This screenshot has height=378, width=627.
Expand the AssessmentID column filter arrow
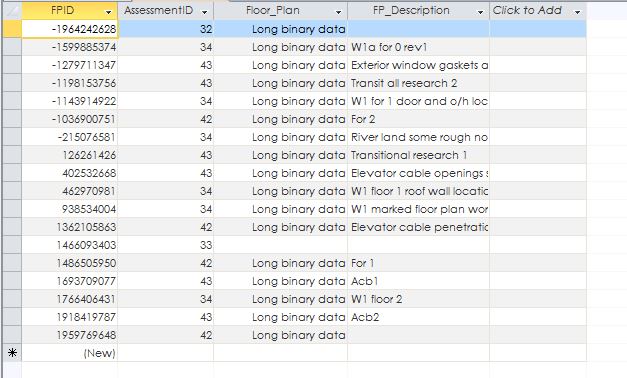pyautogui.click(x=204, y=12)
